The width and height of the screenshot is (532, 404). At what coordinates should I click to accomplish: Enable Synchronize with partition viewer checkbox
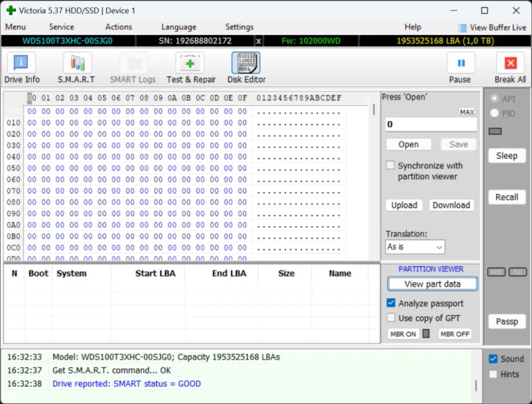pyautogui.click(x=390, y=165)
